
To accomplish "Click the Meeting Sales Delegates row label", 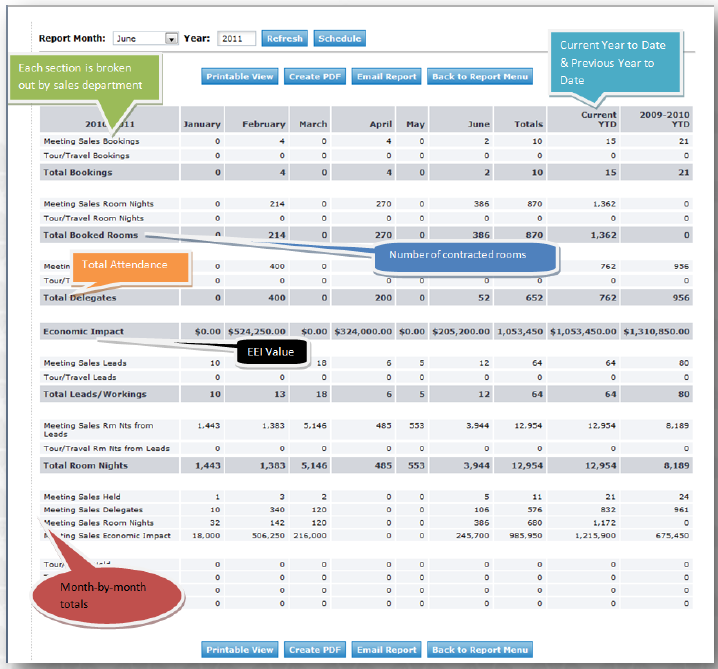I will [93, 510].
